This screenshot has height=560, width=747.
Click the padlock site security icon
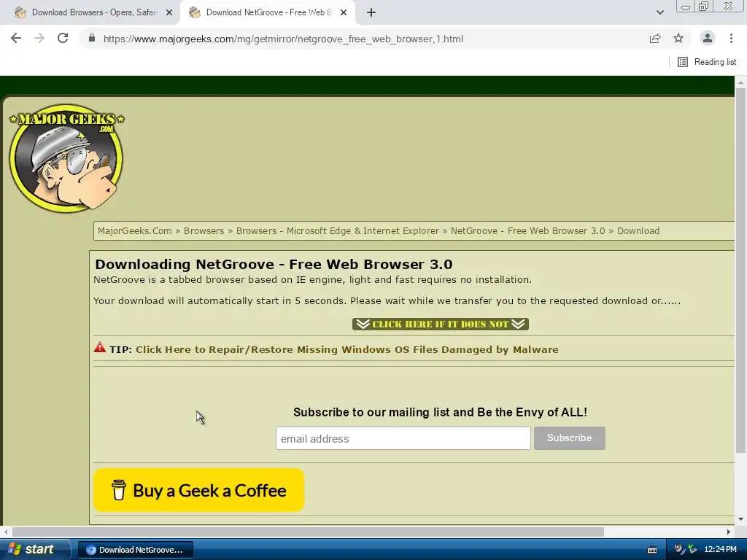click(x=92, y=38)
